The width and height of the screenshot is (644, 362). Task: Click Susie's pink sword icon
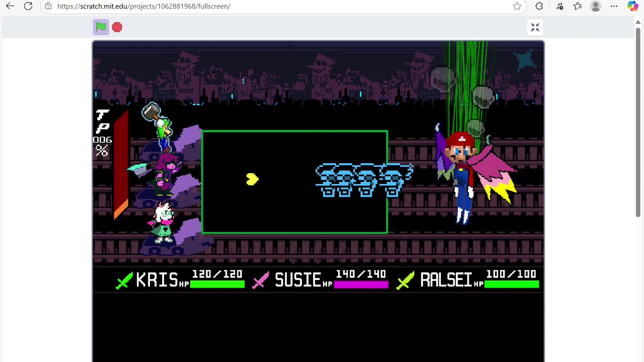[261, 281]
